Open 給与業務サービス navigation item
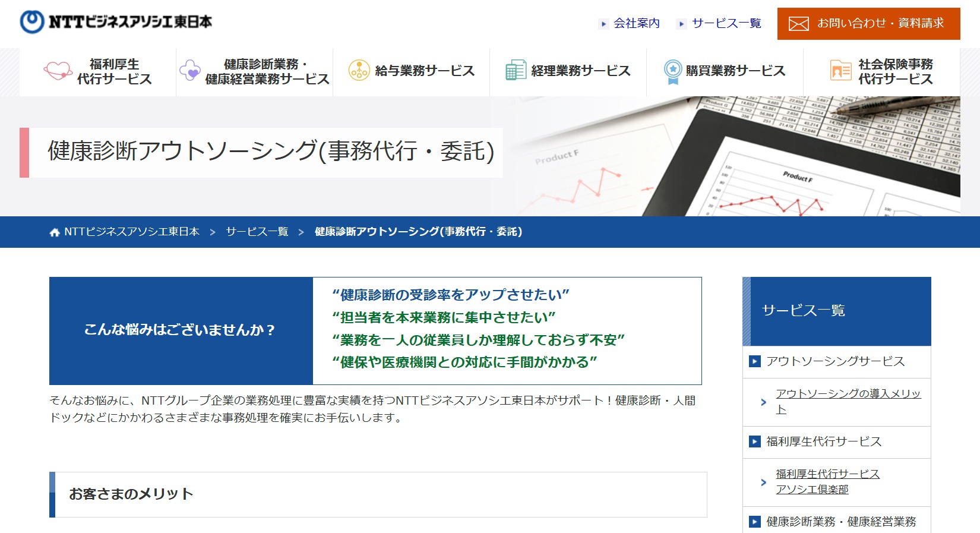Viewport: 980px width, 533px height. coord(411,72)
